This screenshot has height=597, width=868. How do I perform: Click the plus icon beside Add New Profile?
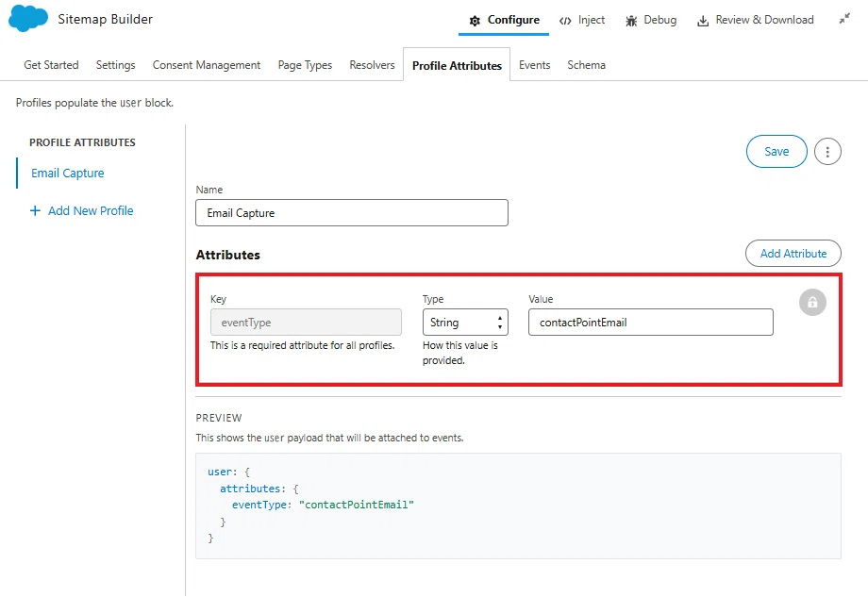tap(35, 211)
